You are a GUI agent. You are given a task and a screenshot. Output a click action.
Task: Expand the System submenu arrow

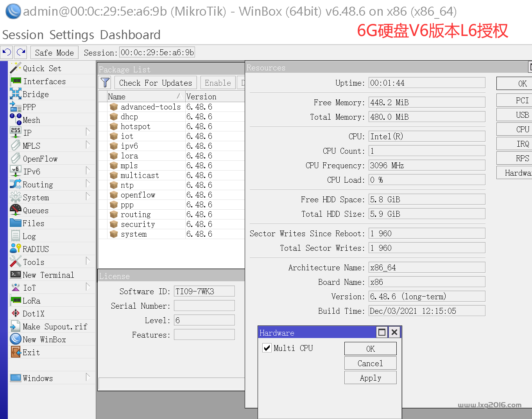click(x=88, y=197)
